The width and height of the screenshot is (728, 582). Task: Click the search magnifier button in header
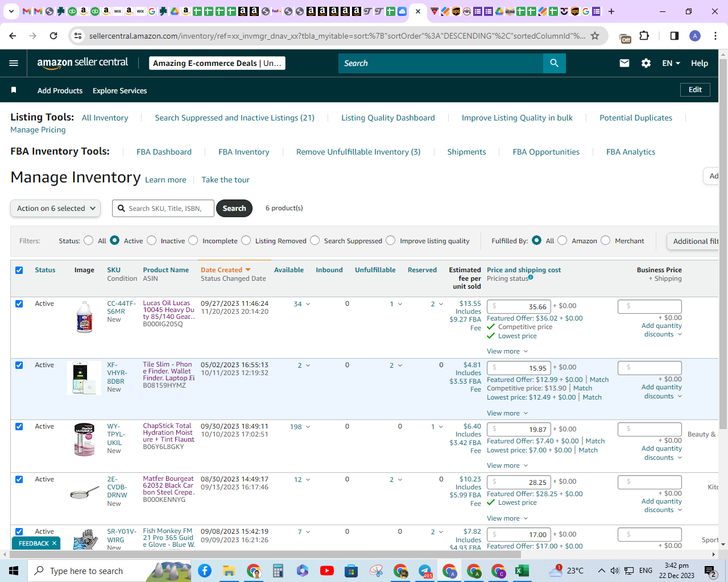(554, 63)
